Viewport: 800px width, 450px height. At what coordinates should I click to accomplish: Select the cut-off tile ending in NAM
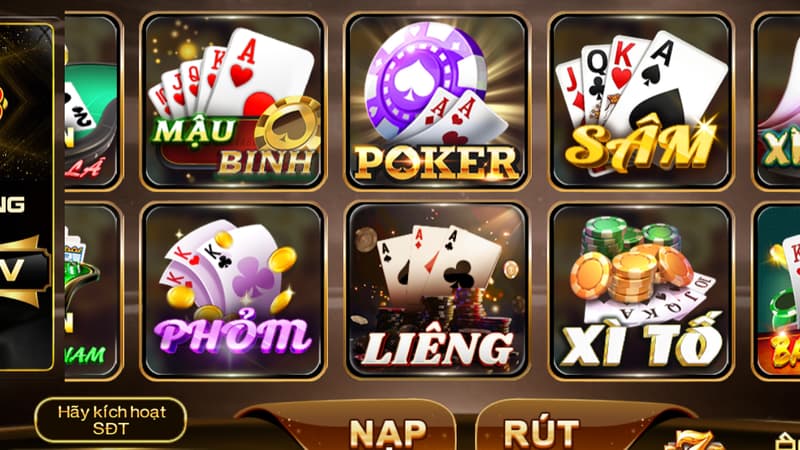93,291
